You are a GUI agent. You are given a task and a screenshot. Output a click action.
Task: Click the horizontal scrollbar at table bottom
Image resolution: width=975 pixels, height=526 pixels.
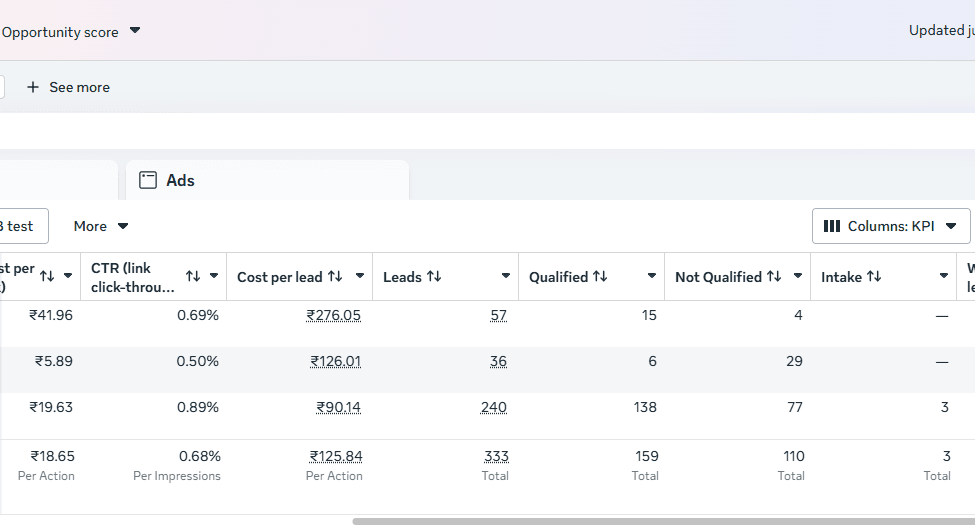point(663,521)
